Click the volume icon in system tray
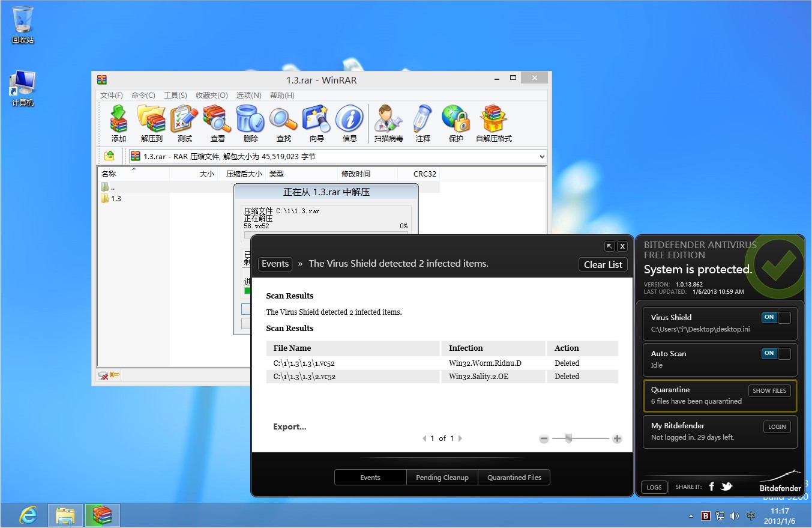Viewport: 812px width, 528px height. tap(735, 516)
